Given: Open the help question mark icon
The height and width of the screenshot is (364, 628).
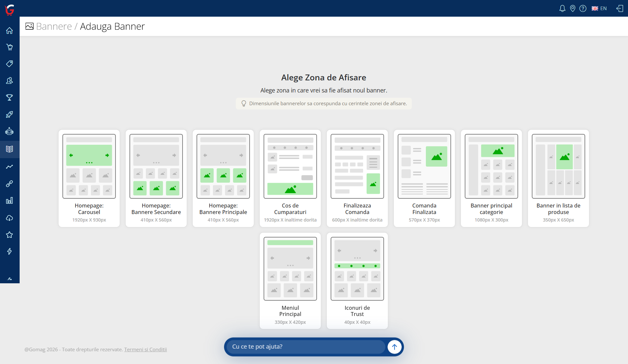Looking at the screenshot, I should 583,8.
